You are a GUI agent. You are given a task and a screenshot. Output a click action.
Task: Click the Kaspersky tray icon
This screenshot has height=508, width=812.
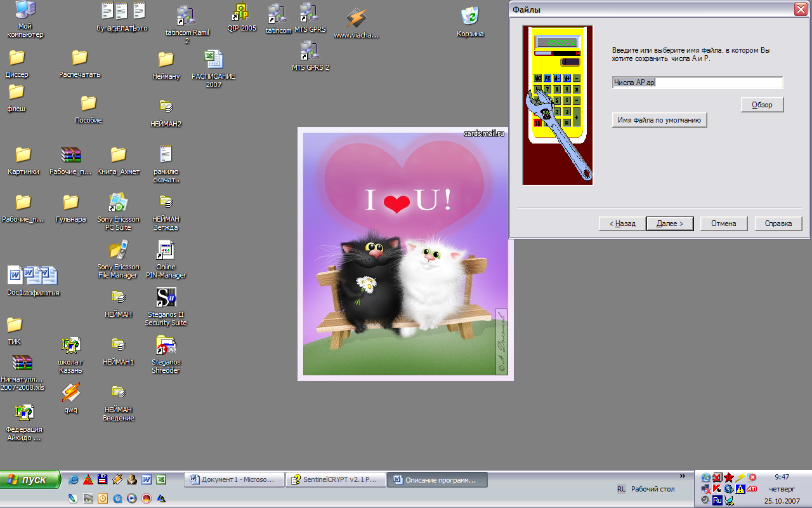tap(717, 488)
